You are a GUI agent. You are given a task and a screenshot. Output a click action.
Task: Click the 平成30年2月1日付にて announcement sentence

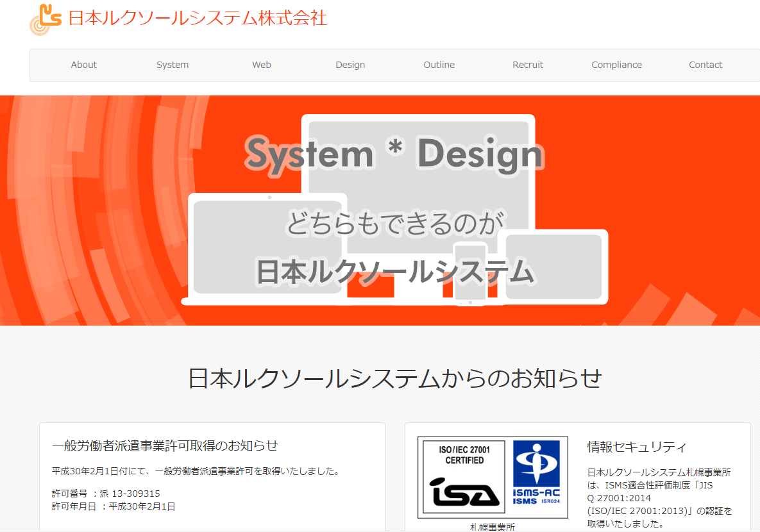pos(197,472)
